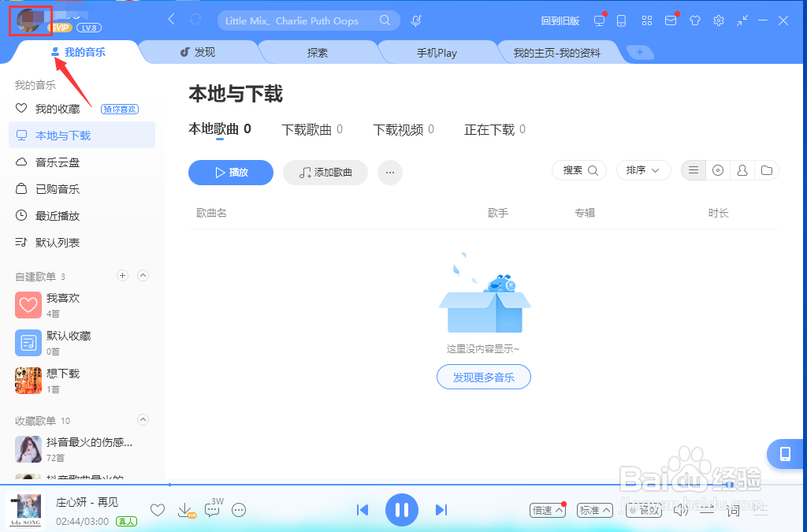Viewport: 807px width, 532px height.
Task: Open the settings gear icon
Action: [719, 20]
